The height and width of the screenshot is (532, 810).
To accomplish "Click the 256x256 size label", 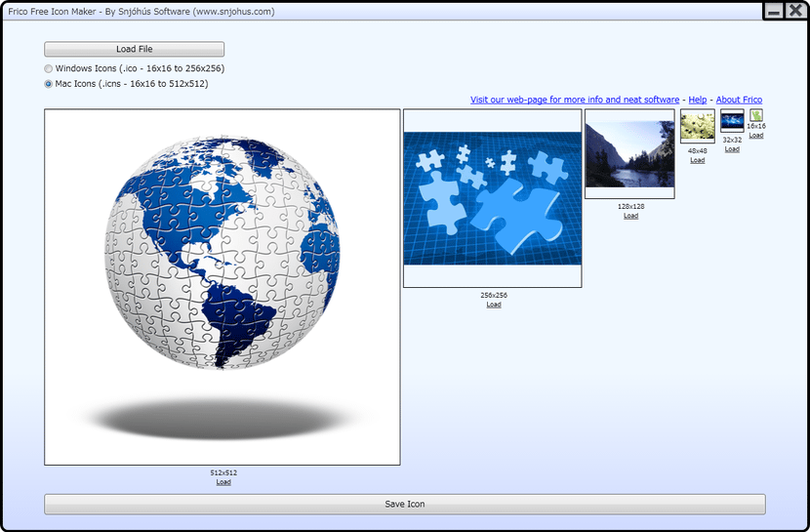I will tap(494, 295).
